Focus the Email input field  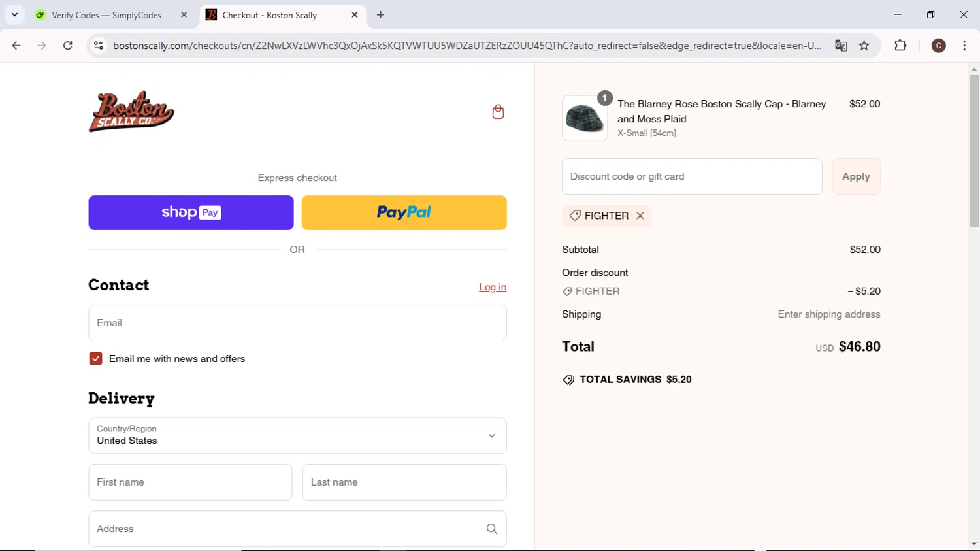[297, 323]
